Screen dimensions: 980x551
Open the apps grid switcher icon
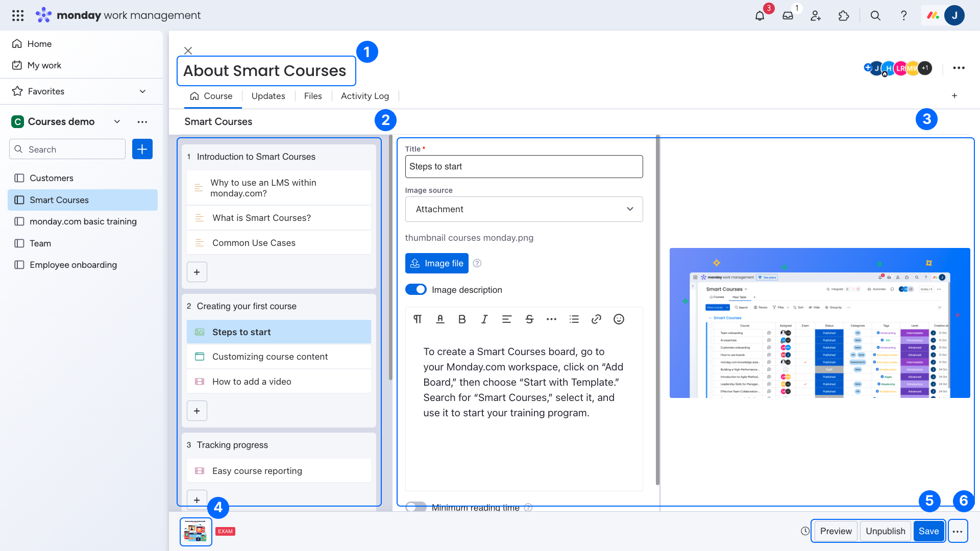[x=18, y=15]
